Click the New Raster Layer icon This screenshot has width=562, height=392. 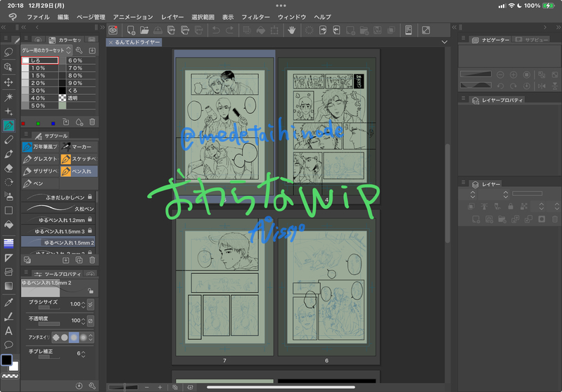tap(476, 219)
